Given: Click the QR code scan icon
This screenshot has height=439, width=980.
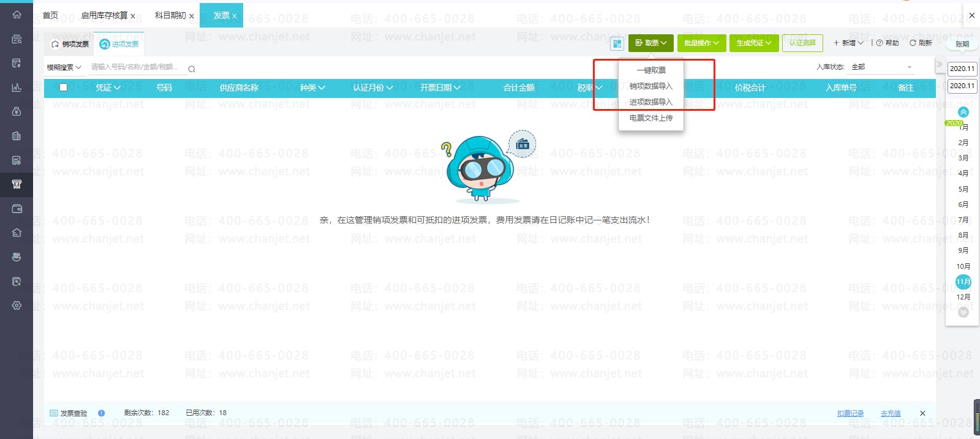Looking at the screenshot, I should 617,43.
